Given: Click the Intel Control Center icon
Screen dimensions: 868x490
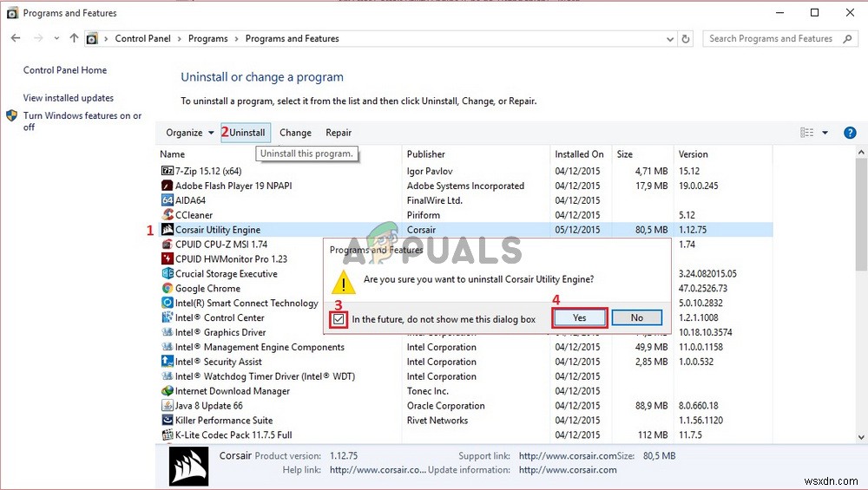Looking at the screenshot, I should pyautogui.click(x=168, y=317).
